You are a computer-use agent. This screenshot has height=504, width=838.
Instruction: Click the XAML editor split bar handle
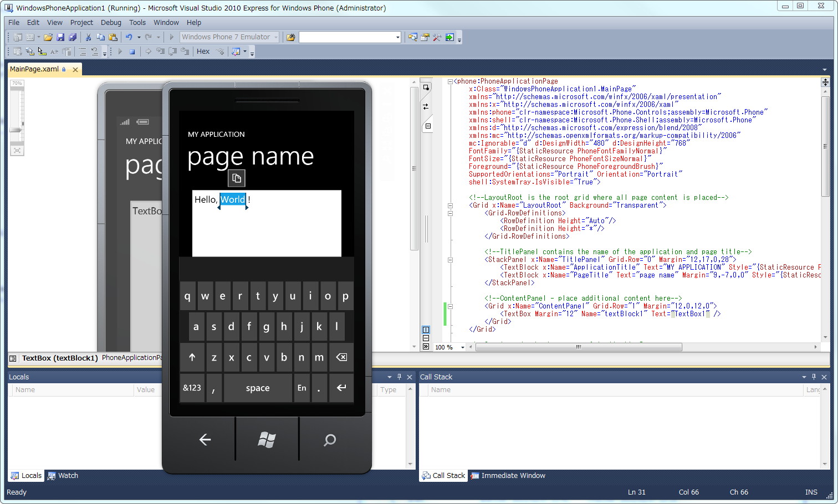(x=825, y=82)
